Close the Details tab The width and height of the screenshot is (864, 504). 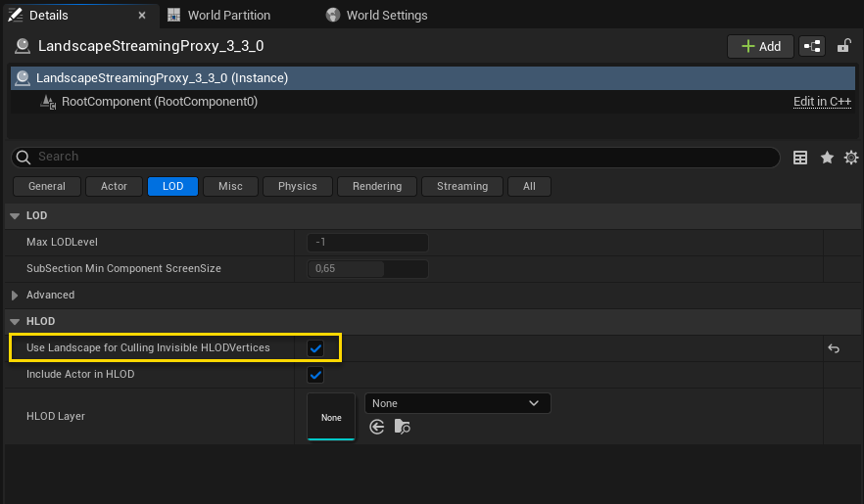(142, 16)
